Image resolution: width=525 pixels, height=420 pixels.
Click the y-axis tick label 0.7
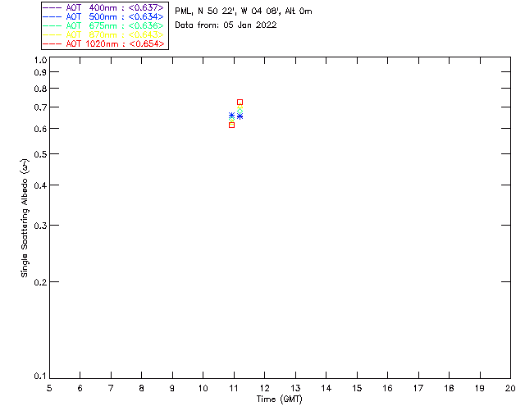pyautogui.click(x=40, y=107)
